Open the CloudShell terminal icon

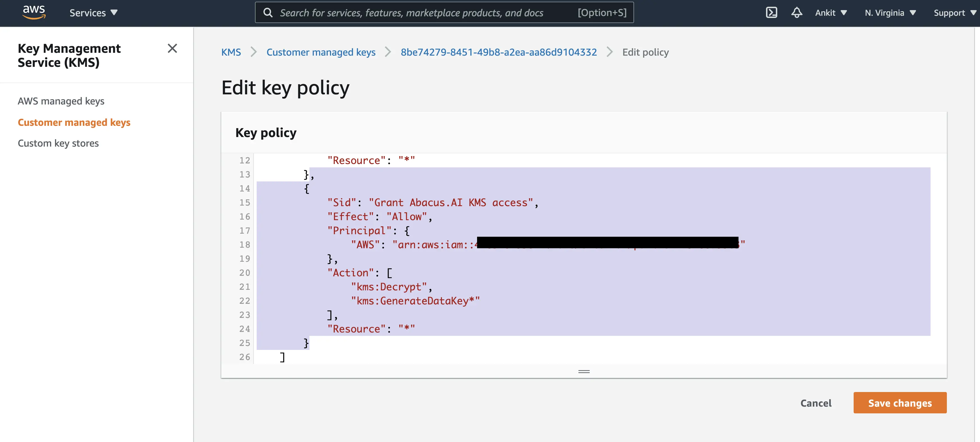[x=771, y=13]
